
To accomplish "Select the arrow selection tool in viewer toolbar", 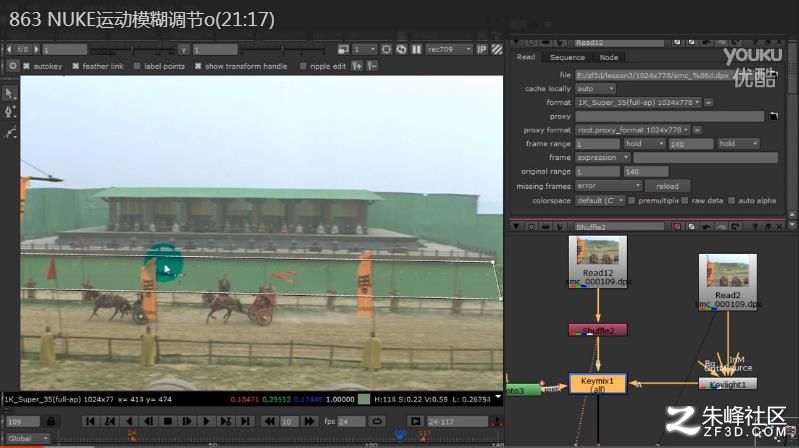I will 9,93.
